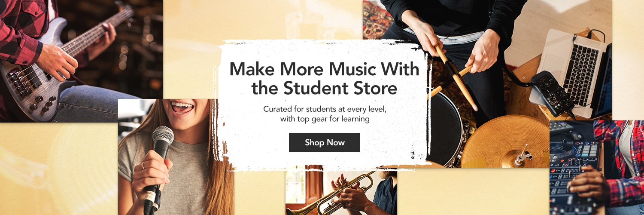Click the "the Student Store" headline line
The height and width of the screenshot is (215, 644).
[x=324, y=88]
